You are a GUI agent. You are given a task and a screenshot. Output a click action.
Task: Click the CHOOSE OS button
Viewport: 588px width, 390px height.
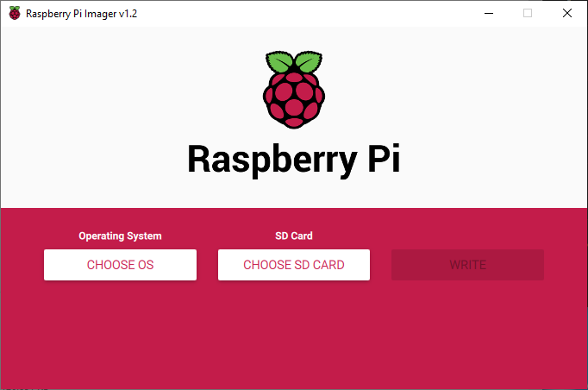[x=120, y=265]
